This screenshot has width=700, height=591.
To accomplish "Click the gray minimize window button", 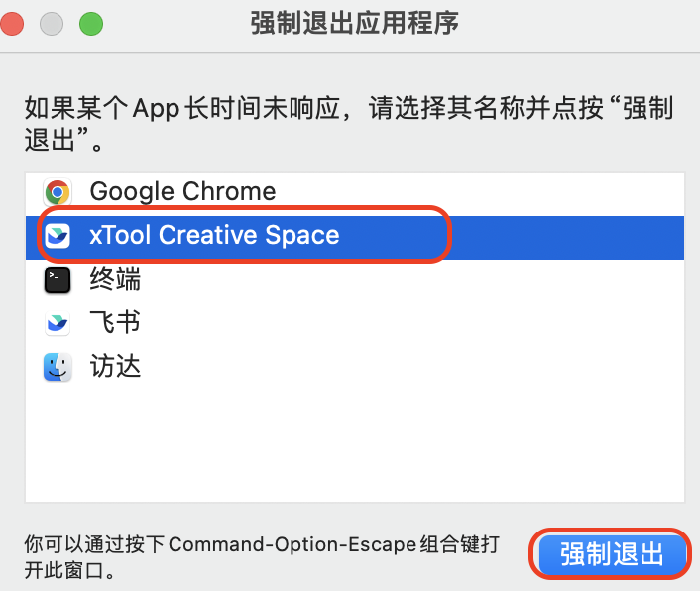I will (52, 24).
